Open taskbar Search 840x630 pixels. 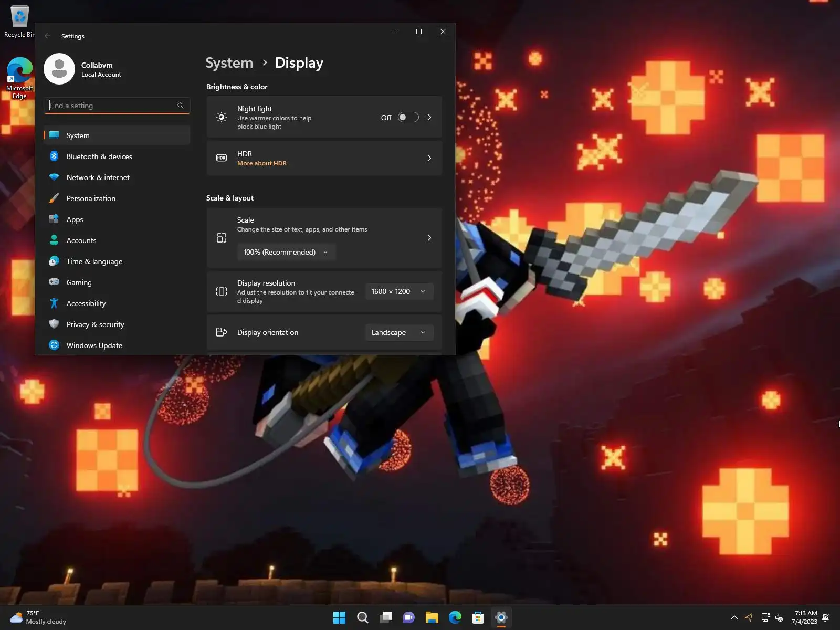point(362,617)
